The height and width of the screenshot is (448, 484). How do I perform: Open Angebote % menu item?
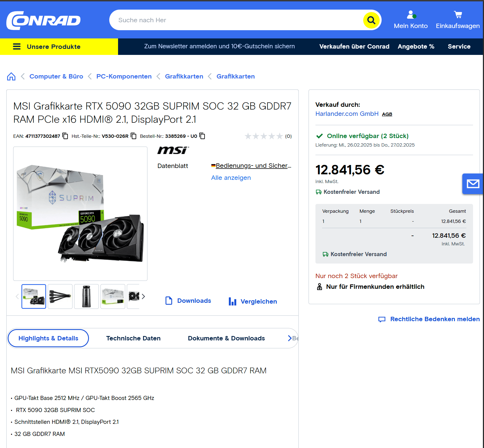pyautogui.click(x=416, y=46)
